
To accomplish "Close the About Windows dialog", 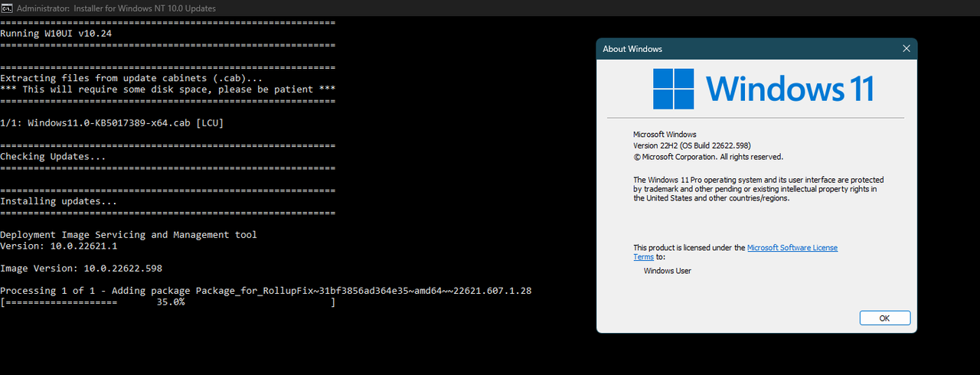I will coord(906,49).
